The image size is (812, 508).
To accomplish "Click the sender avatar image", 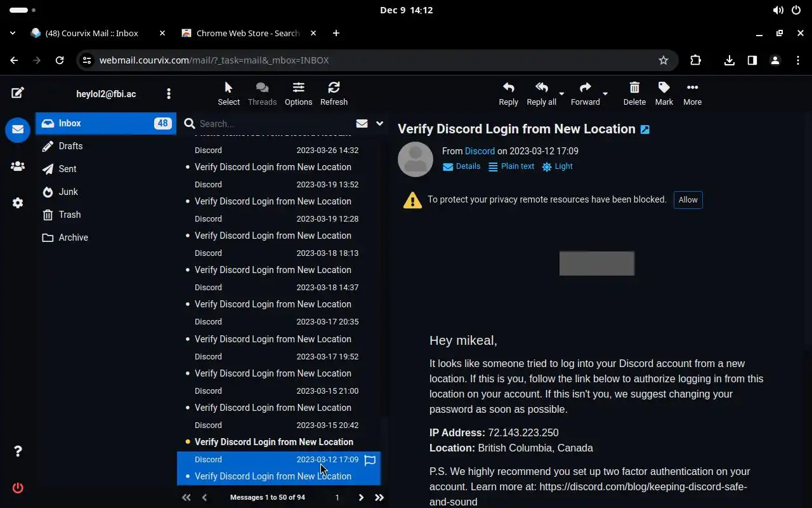I will tap(416, 159).
